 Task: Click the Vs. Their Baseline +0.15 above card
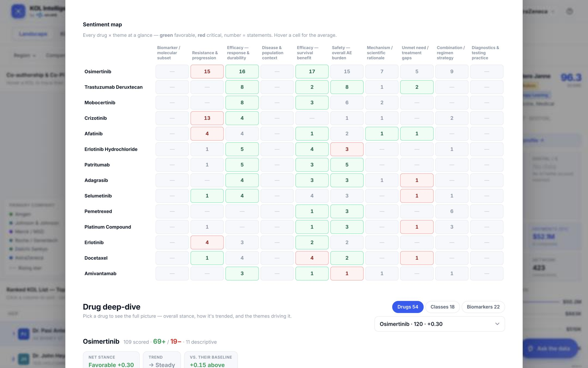tap(211, 360)
